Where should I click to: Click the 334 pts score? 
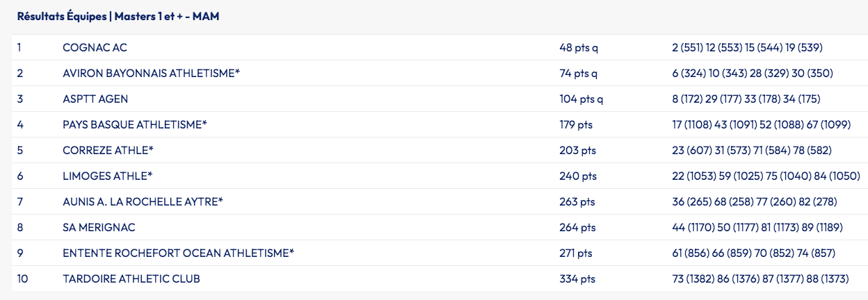coord(578,279)
